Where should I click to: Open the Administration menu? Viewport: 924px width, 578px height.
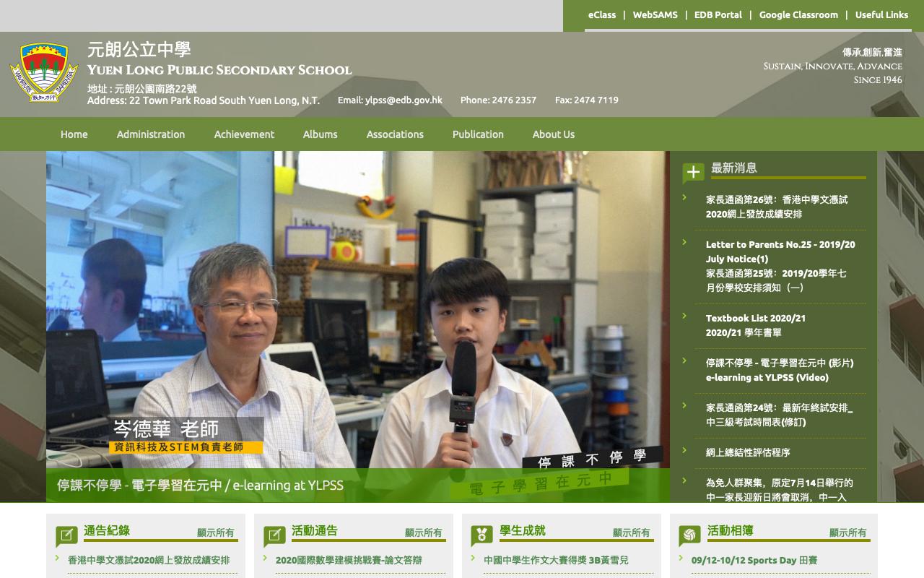pyautogui.click(x=151, y=134)
